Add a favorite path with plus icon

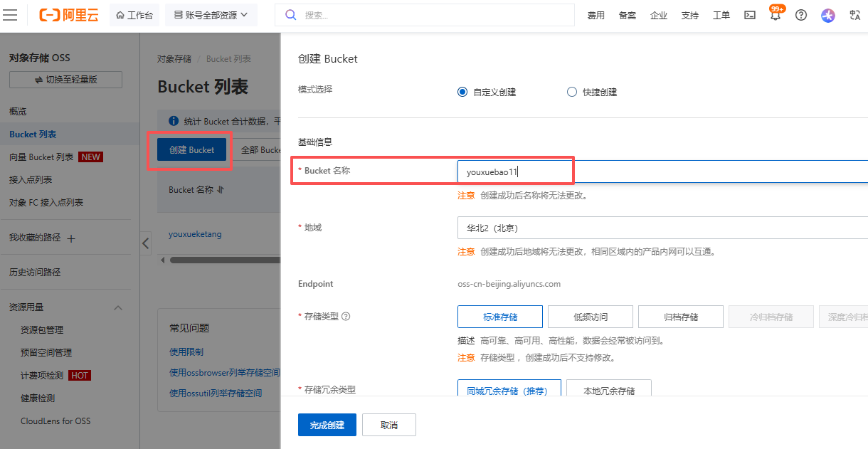pyautogui.click(x=71, y=238)
